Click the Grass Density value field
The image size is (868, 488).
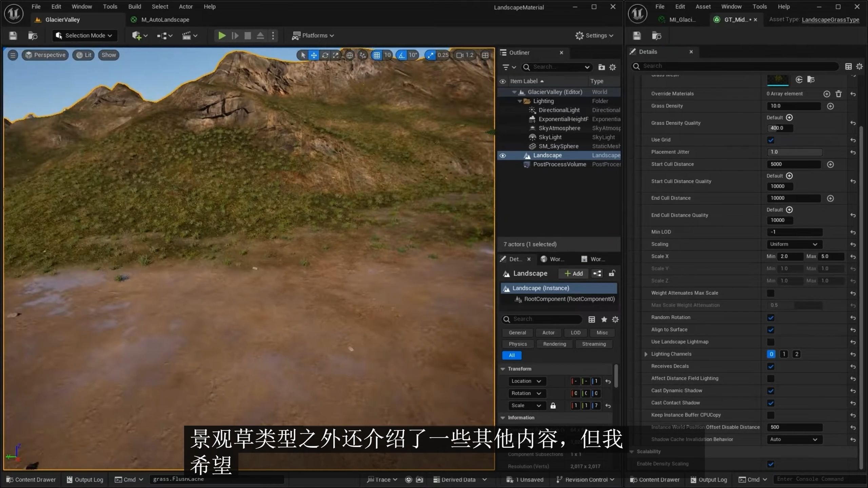793,106
